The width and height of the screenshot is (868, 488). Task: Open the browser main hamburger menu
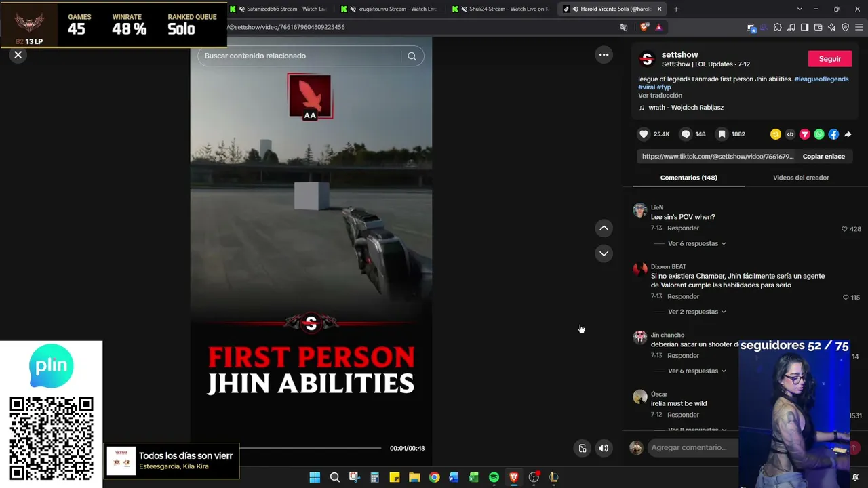click(x=859, y=27)
